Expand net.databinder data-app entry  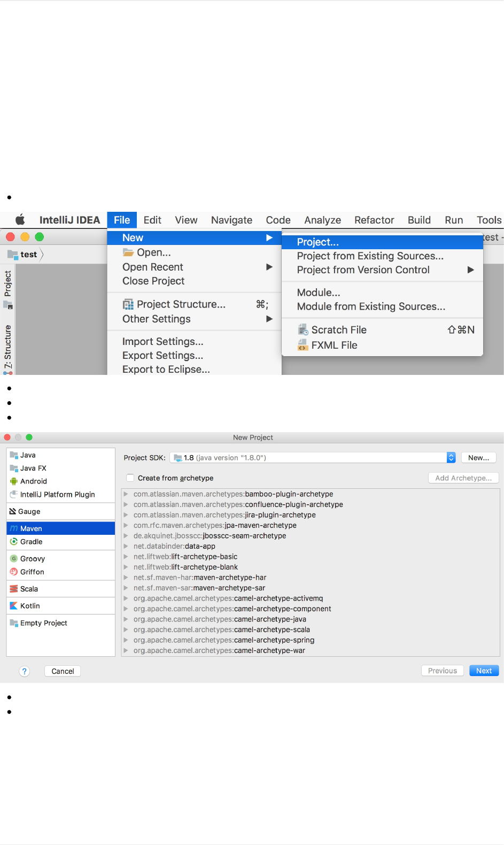click(x=126, y=546)
